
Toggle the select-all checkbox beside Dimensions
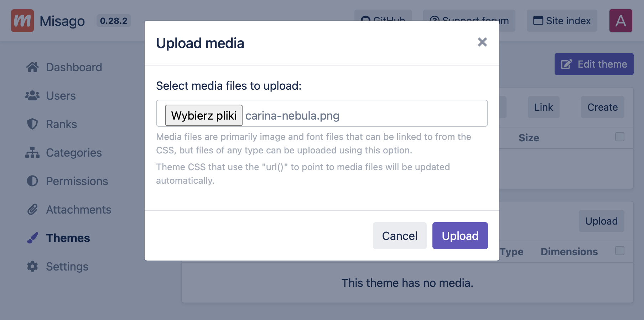click(x=620, y=251)
